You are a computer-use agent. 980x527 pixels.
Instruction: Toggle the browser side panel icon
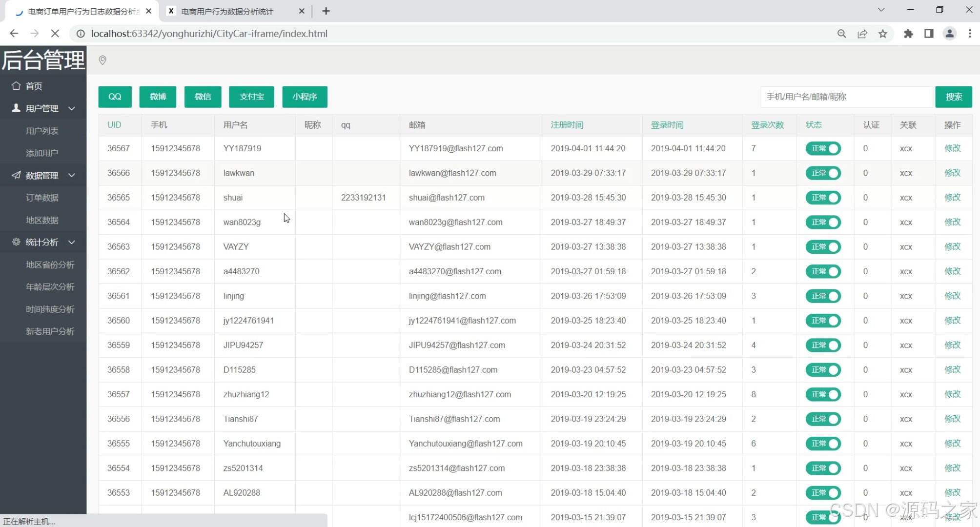[x=929, y=34]
